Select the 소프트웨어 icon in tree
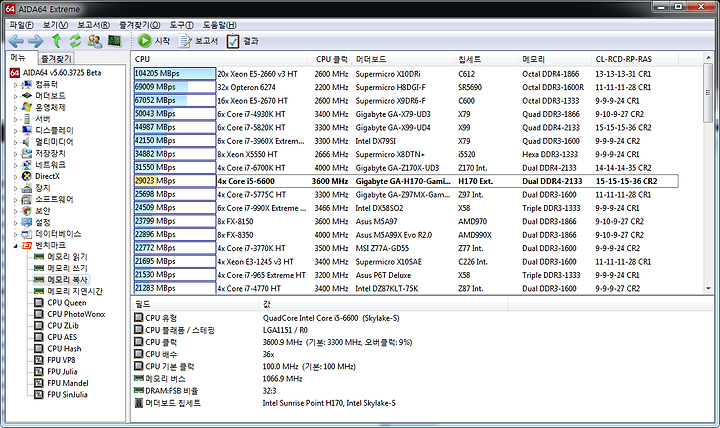Screen dimensions: 720x428 pyautogui.click(x=27, y=199)
